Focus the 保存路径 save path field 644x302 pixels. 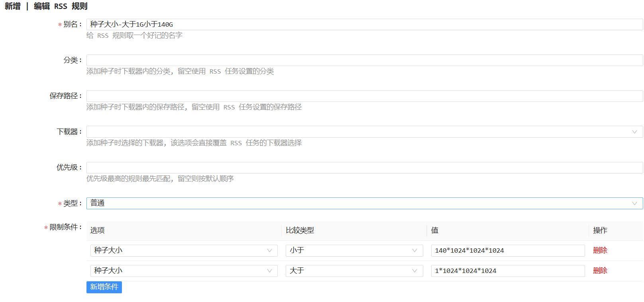(364, 96)
